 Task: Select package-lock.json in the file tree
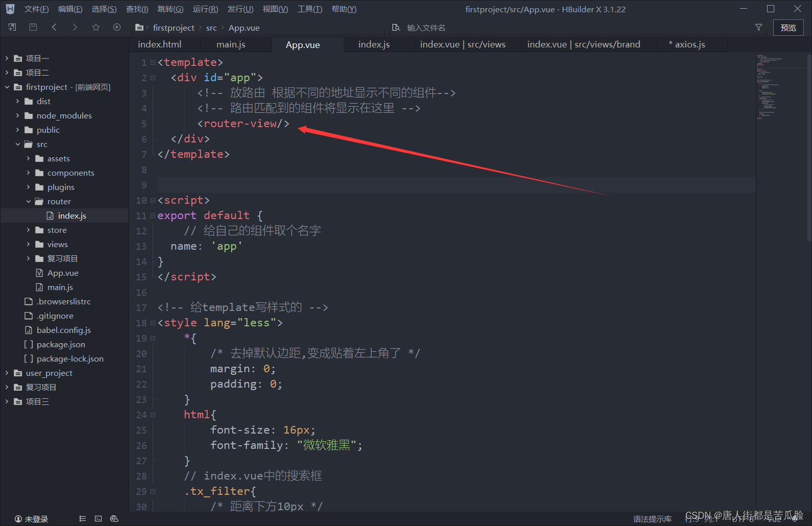pos(70,358)
